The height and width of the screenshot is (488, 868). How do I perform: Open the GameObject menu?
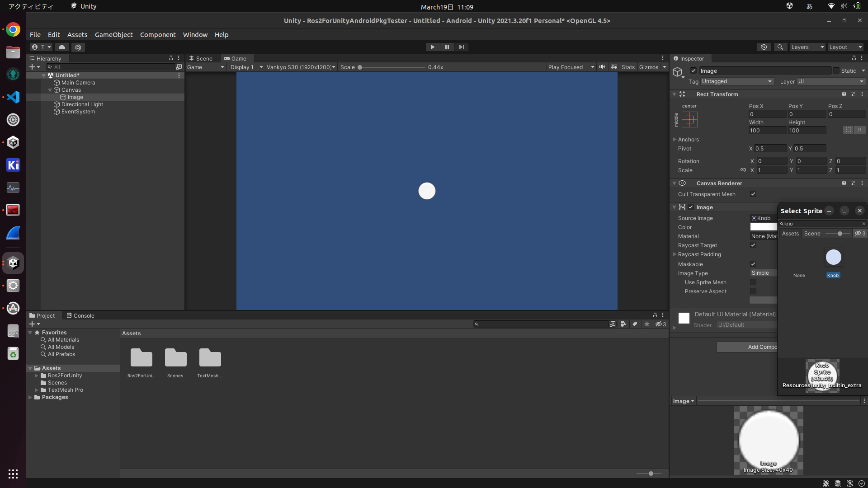(x=113, y=35)
